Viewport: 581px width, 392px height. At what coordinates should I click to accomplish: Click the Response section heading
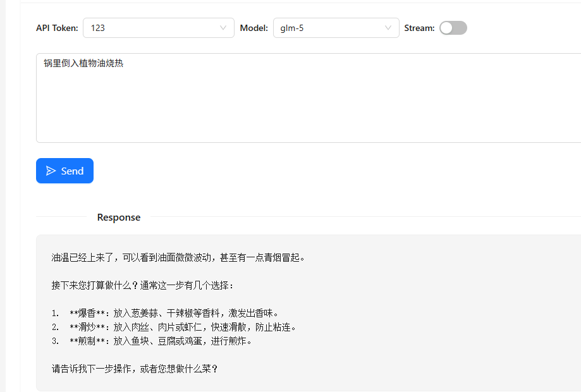coord(119,217)
